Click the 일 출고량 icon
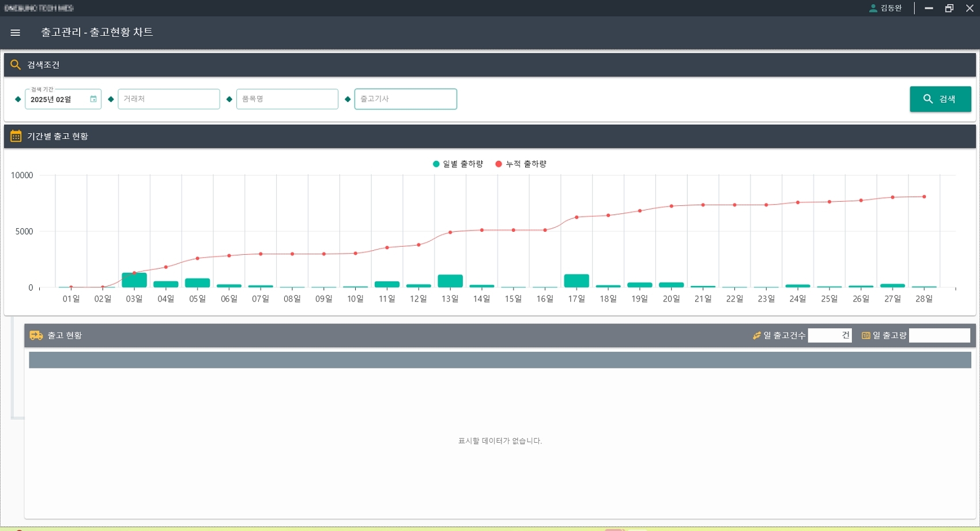Screen dimensions: 980x531 coord(865,336)
